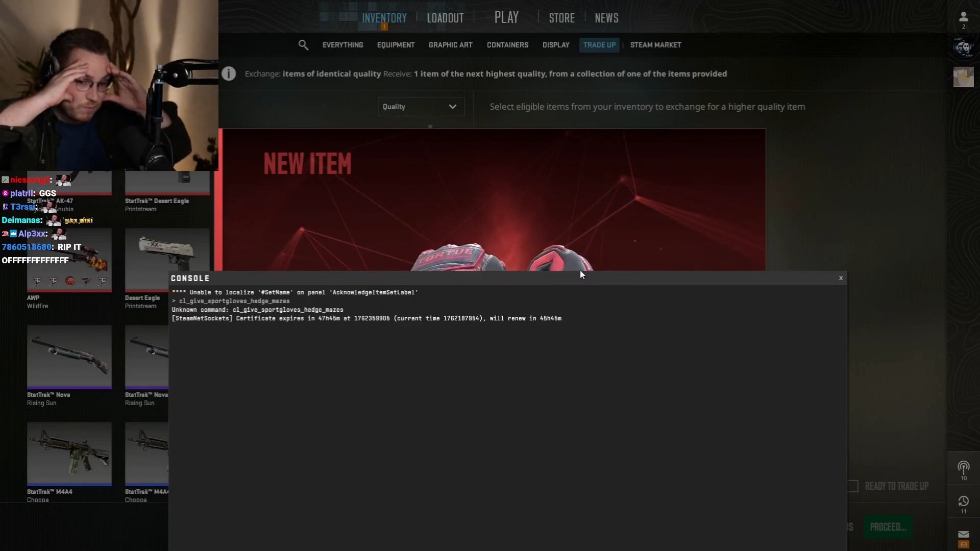Tick the Ready to Trade Up checkbox

click(x=852, y=486)
